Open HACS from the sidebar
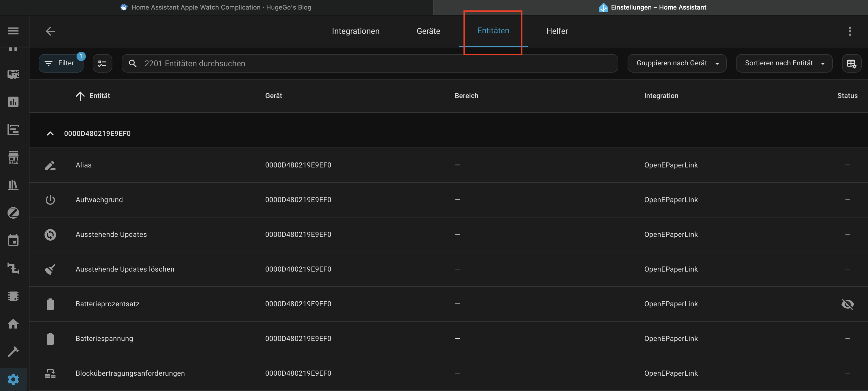 click(13, 158)
